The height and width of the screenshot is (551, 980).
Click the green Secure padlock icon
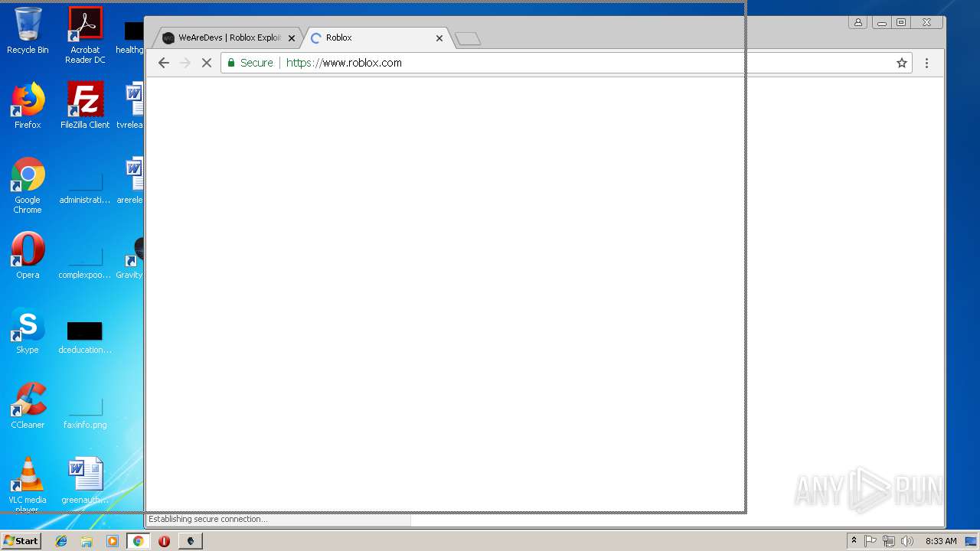pyautogui.click(x=231, y=63)
